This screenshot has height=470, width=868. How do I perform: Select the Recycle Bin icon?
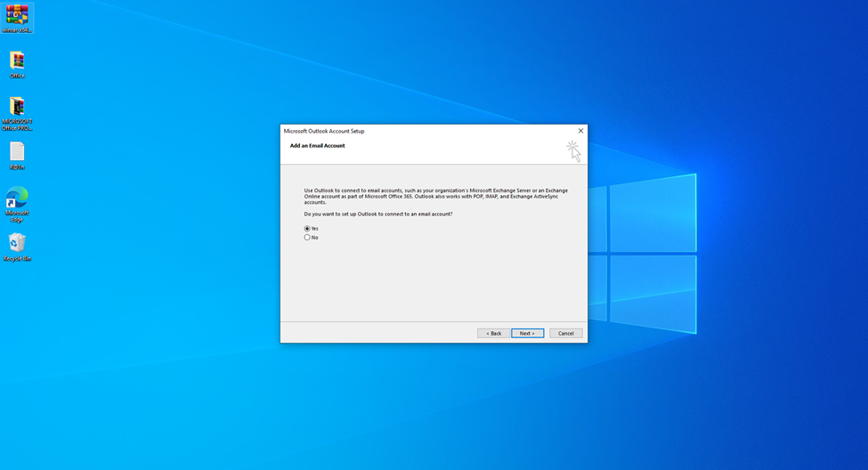(x=17, y=247)
